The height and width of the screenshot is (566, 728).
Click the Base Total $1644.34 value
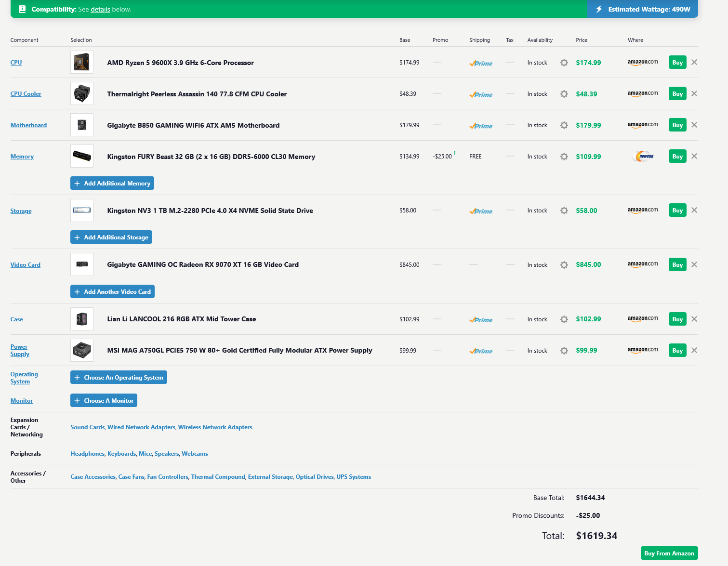click(x=590, y=498)
